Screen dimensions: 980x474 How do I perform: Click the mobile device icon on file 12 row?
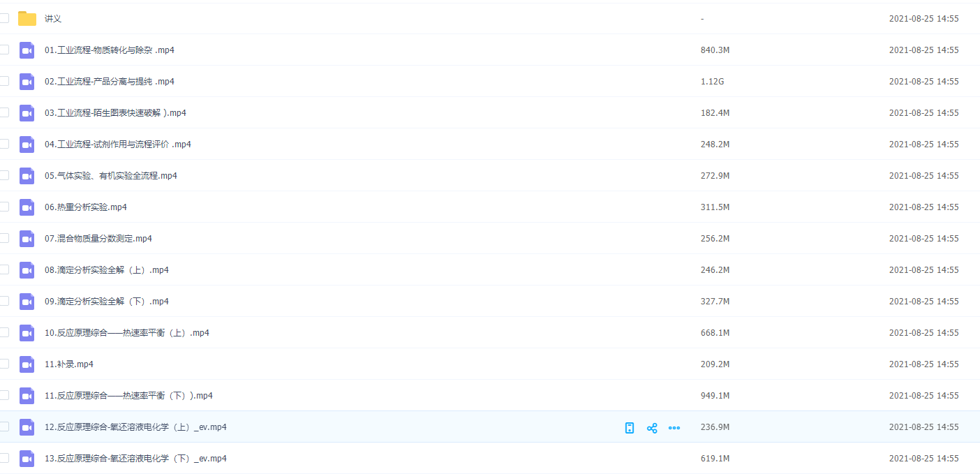(630, 428)
